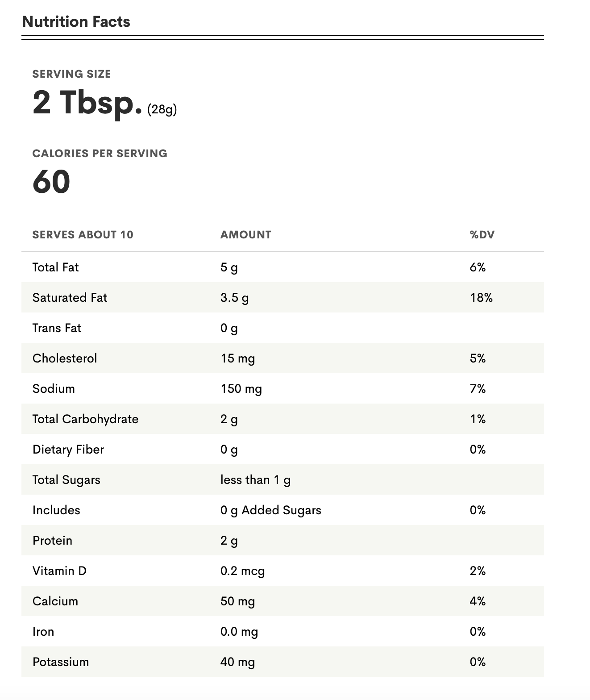
Task: Select the Total Carbohydrate label
Action: coord(86,419)
